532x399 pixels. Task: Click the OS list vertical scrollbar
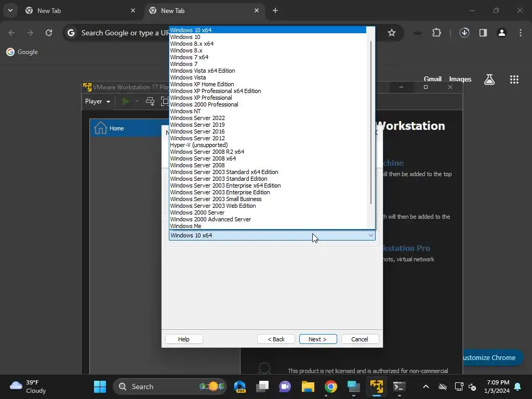coord(371,123)
